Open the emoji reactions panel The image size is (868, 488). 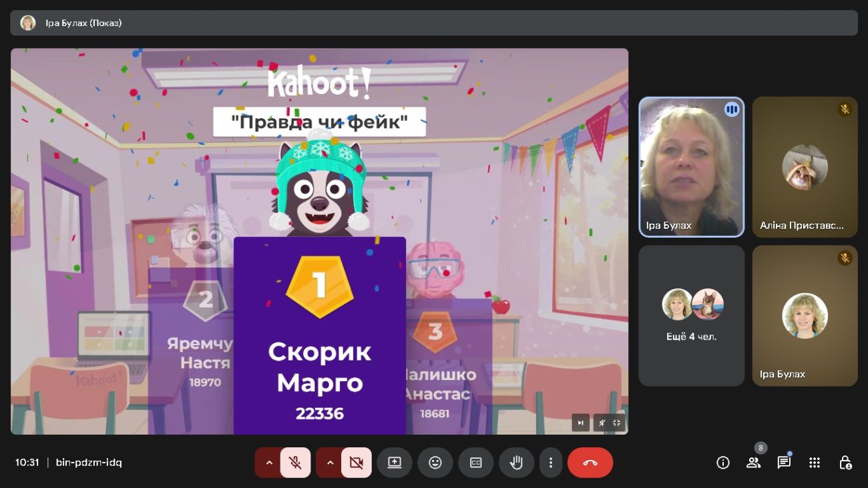(435, 463)
